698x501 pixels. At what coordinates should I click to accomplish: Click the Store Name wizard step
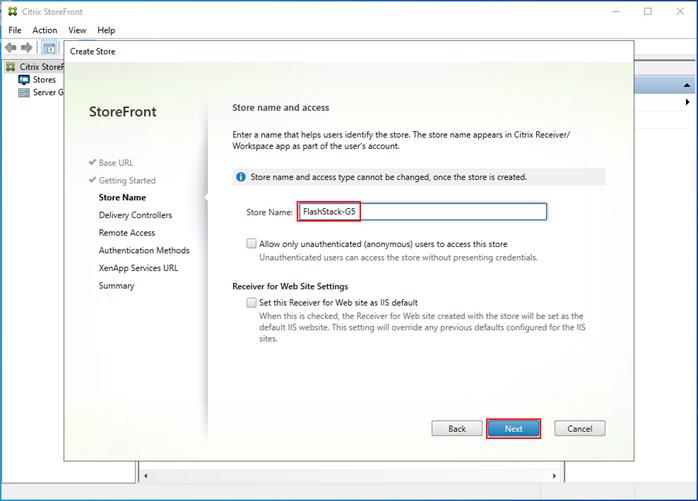(122, 197)
